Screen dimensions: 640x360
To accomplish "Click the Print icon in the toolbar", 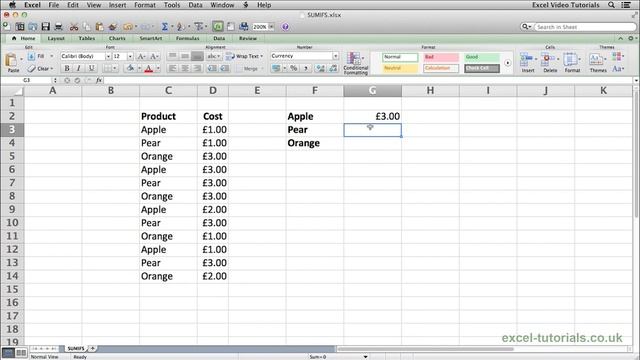I will (58, 27).
